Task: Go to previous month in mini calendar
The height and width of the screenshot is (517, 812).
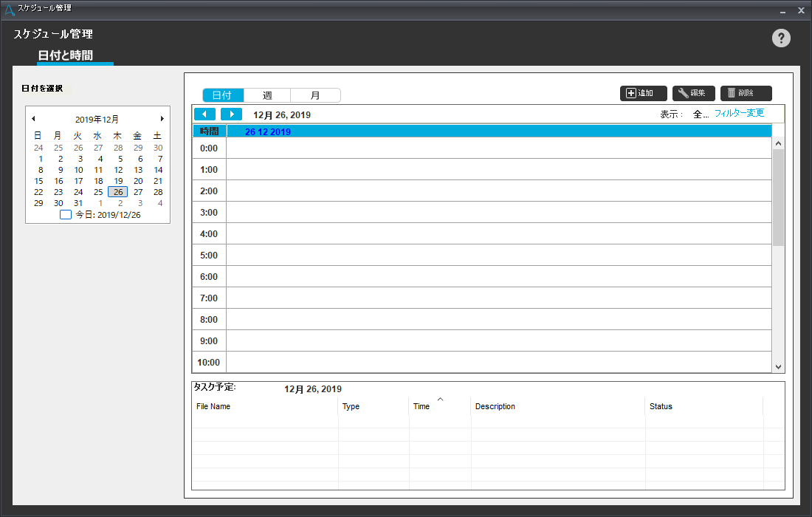Action: pyautogui.click(x=34, y=119)
